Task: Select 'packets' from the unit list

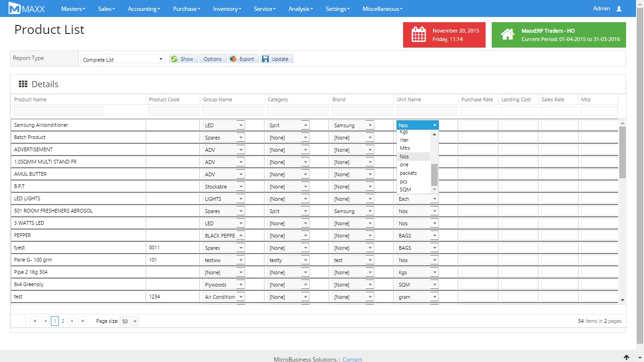Action: 408,173
